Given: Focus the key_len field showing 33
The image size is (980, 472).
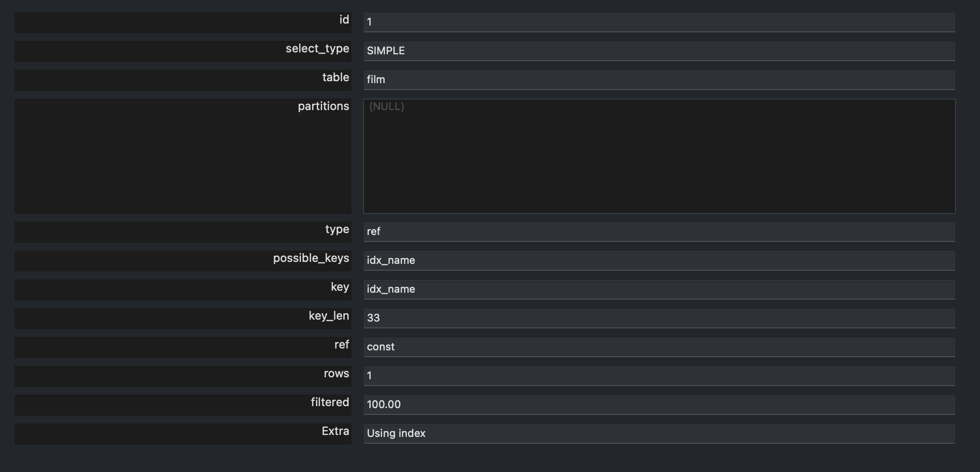Looking at the screenshot, I should (659, 319).
